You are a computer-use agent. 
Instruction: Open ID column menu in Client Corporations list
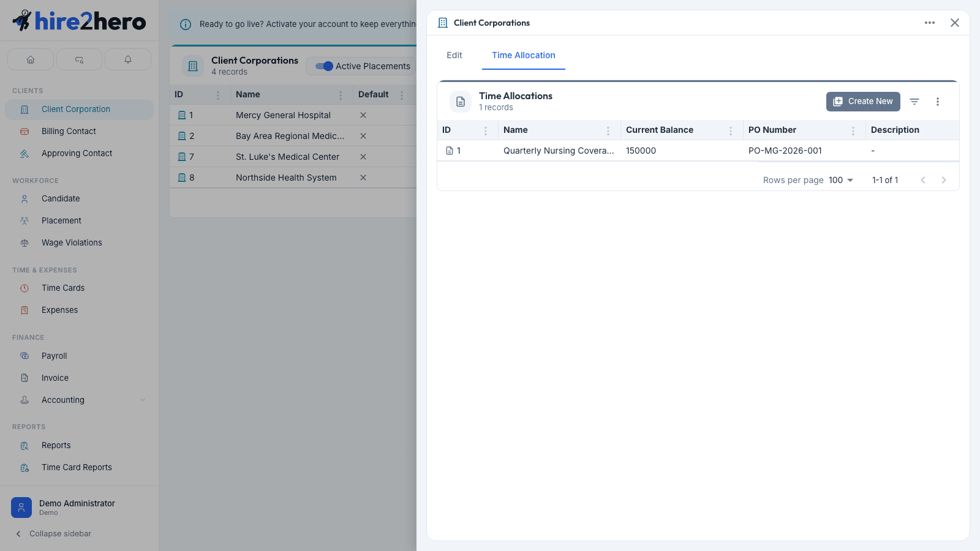[x=218, y=95]
